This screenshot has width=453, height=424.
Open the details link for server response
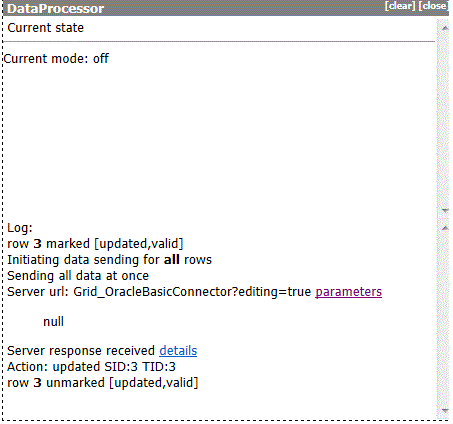(x=178, y=351)
